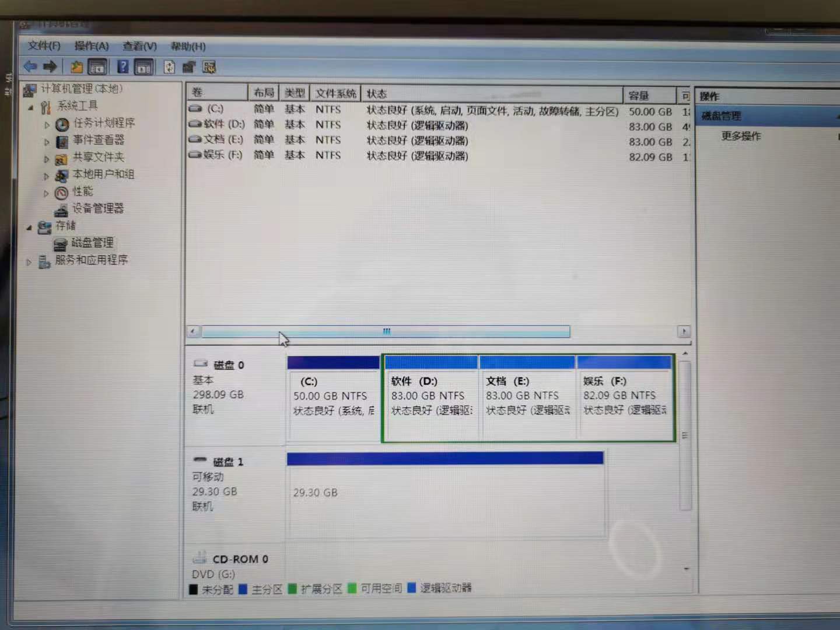Image resolution: width=840 pixels, height=630 pixels.
Task: Open the 帮助(H) menu
Action: (188, 46)
